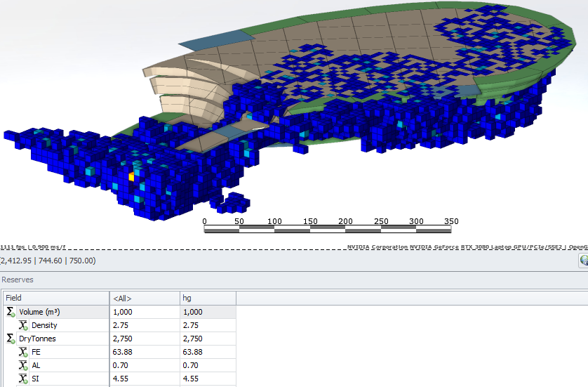Screen dimensions: 588x387
Task: Select the FE field label
Action: pos(36,352)
